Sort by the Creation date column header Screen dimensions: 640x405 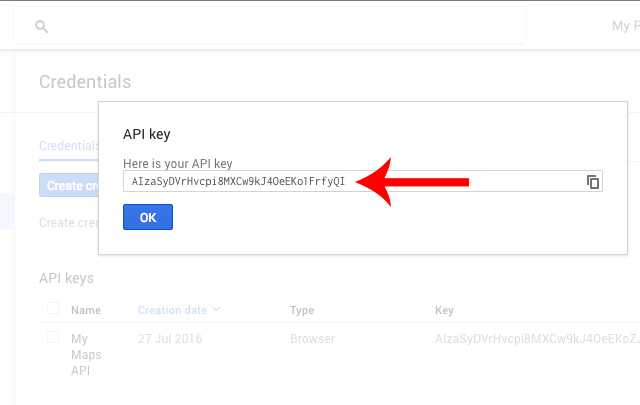coord(172,310)
